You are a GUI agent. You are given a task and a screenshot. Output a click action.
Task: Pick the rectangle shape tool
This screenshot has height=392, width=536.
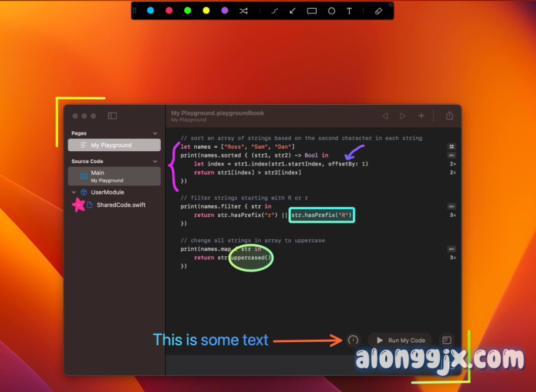[x=312, y=10]
